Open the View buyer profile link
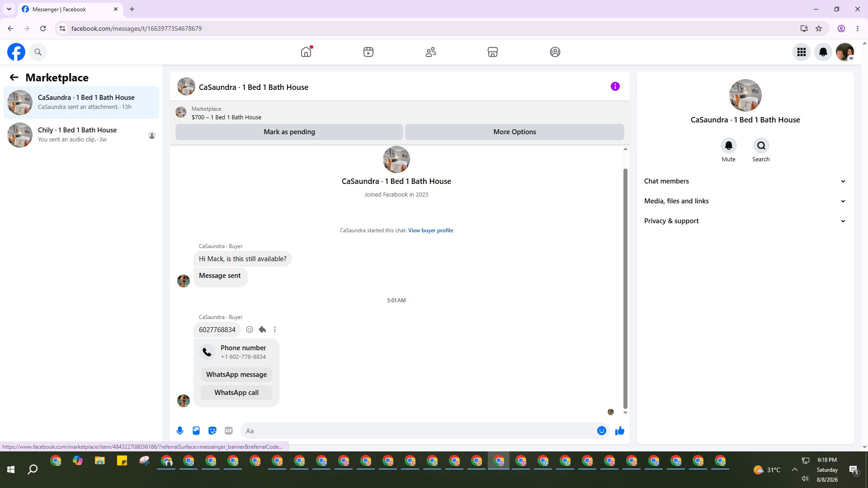This screenshot has width=868, height=488. pos(430,230)
